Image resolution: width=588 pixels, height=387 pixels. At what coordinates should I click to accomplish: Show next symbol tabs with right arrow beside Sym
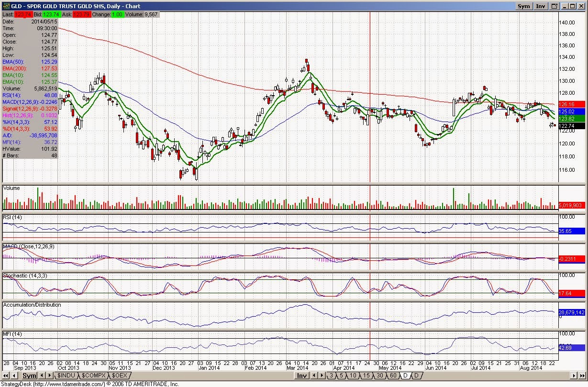49,376
